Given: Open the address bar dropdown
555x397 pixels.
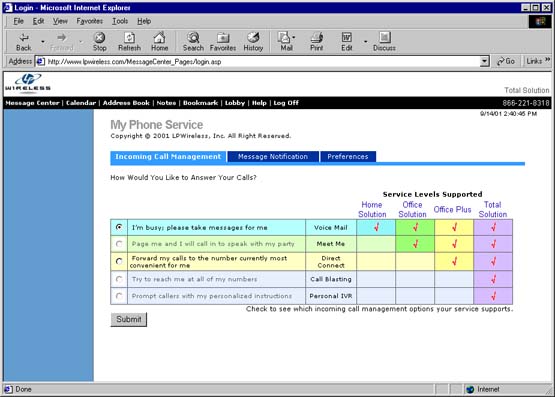Looking at the screenshot, I should point(485,62).
